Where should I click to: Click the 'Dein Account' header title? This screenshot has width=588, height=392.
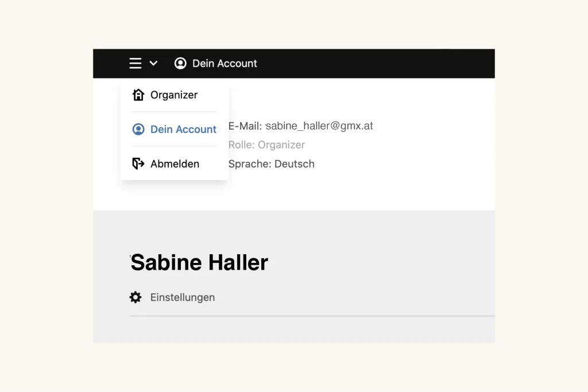(x=225, y=63)
